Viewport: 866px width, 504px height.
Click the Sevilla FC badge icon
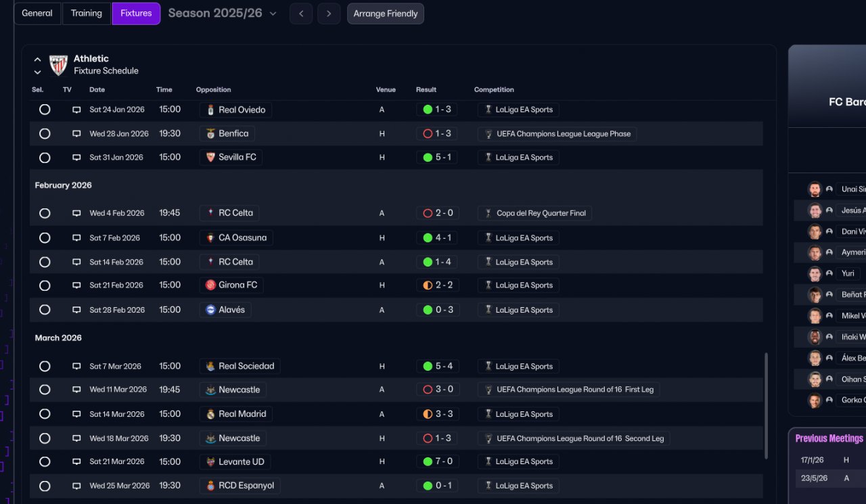pos(210,158)
